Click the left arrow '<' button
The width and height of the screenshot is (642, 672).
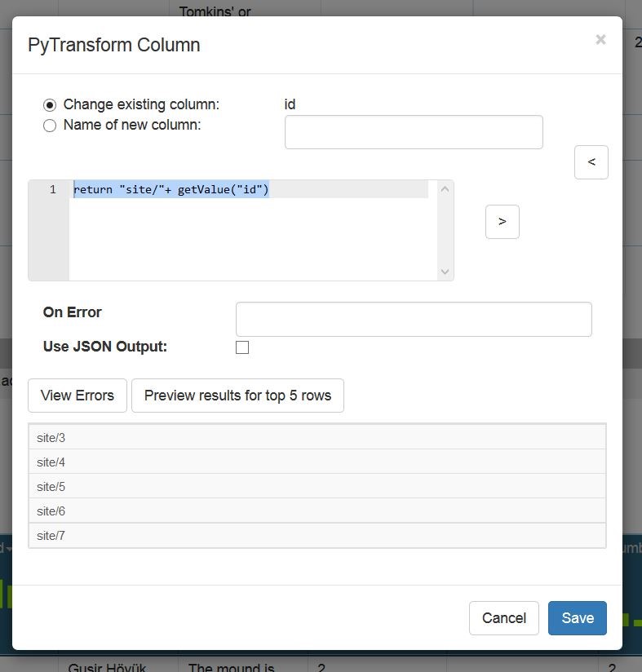(591, 162)
